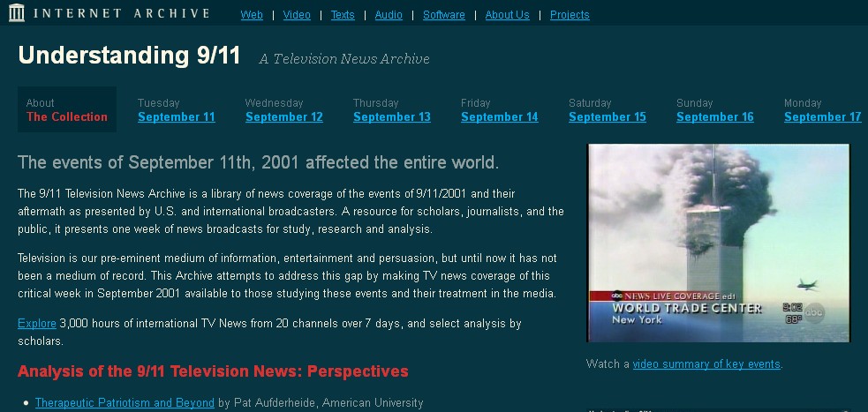Switch to Tuesday September 11 tab
The image size is (868, 412).
pos(176,116)
